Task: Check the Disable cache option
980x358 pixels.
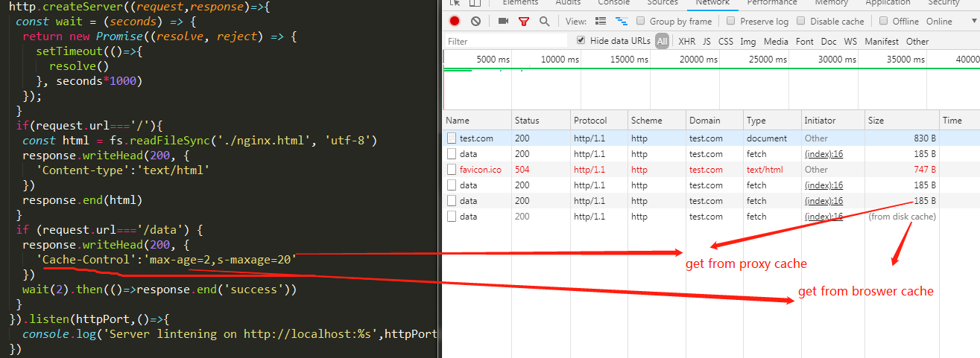Action: tap(802, 22)
